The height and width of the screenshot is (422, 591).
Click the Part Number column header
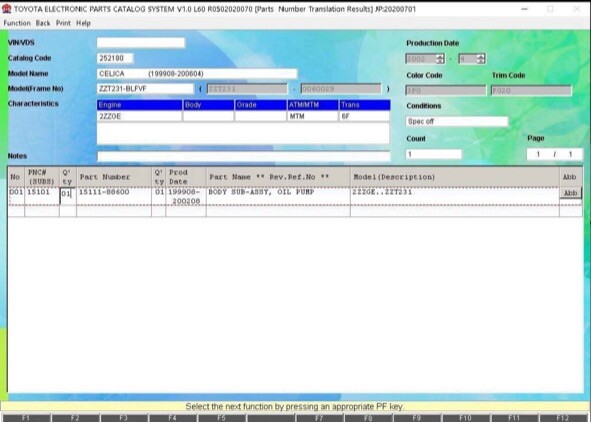(x=114, y=177)
